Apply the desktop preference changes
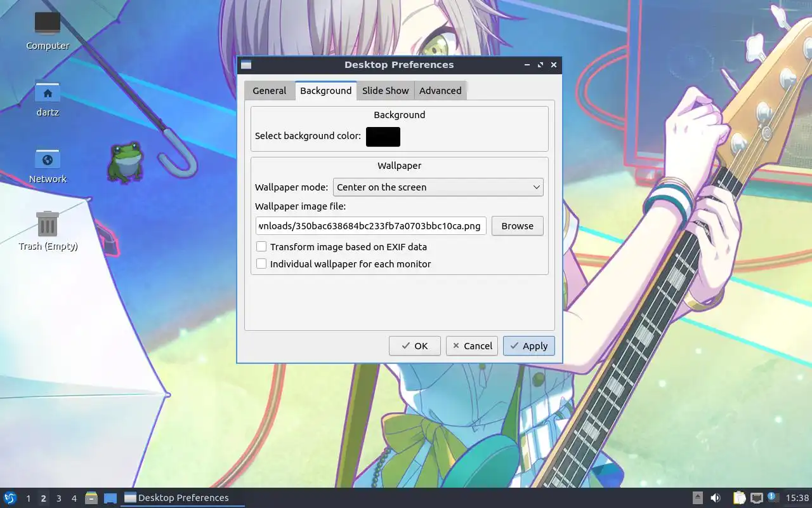 (x=529, y=346)
